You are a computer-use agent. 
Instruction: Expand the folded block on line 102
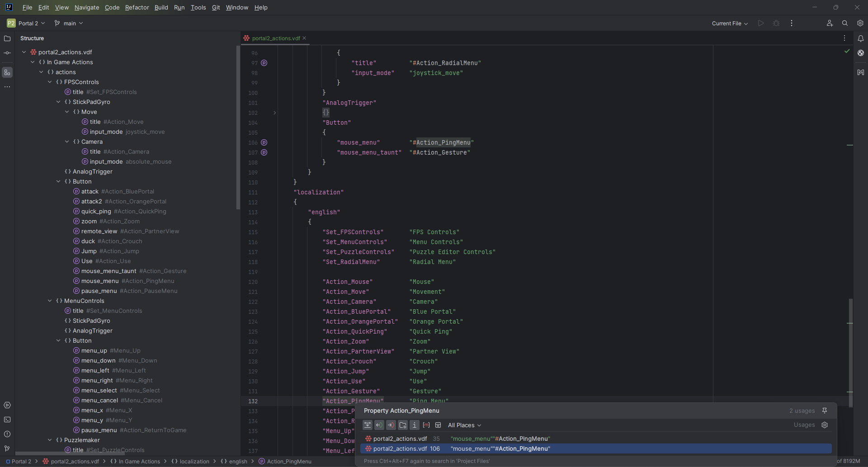274,113
